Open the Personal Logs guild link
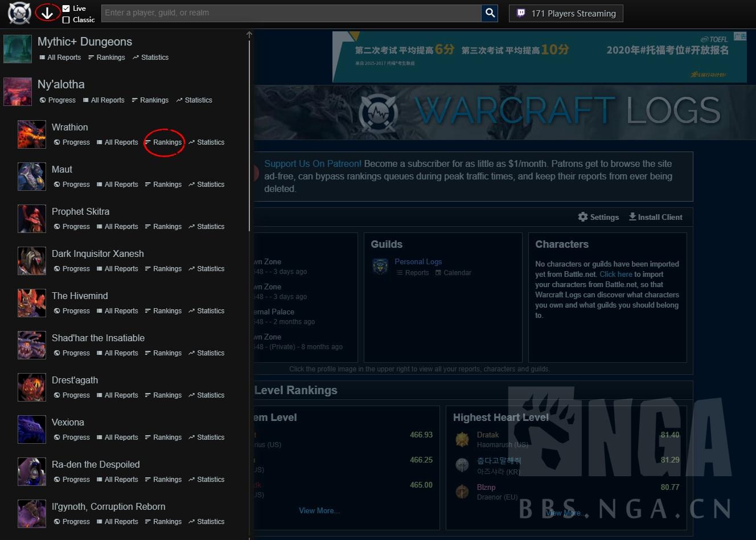Viewport: 756px width, 540px height. [418, 262]
